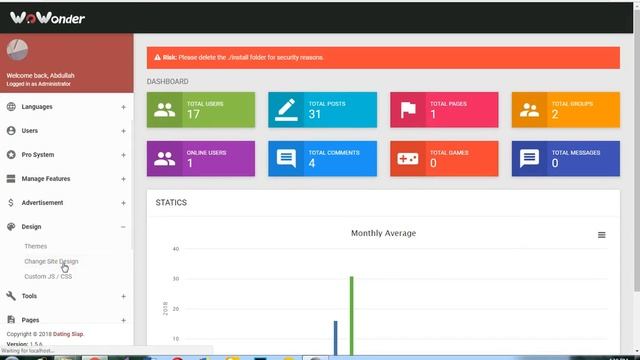Click the Total Messages count 0
This screenshot has width=640, height=360.
pos(555,163)
